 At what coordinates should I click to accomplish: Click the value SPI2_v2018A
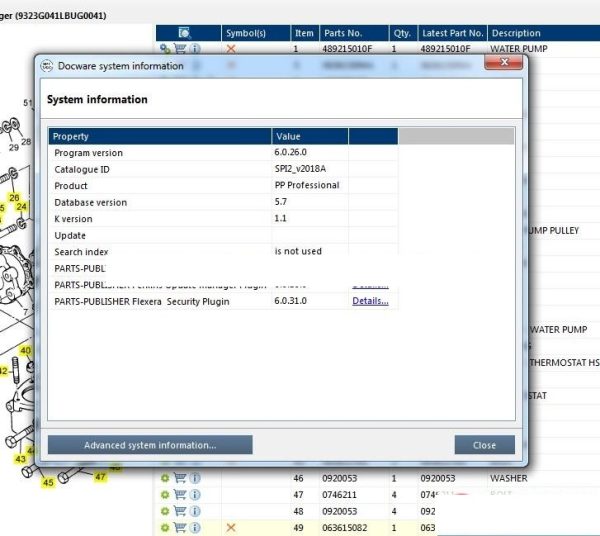pyautogui.click(x=300, y=169)
